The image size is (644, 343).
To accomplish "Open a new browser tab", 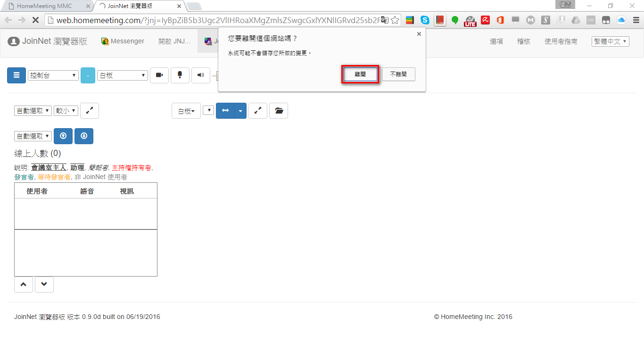I will click(194, 6).
